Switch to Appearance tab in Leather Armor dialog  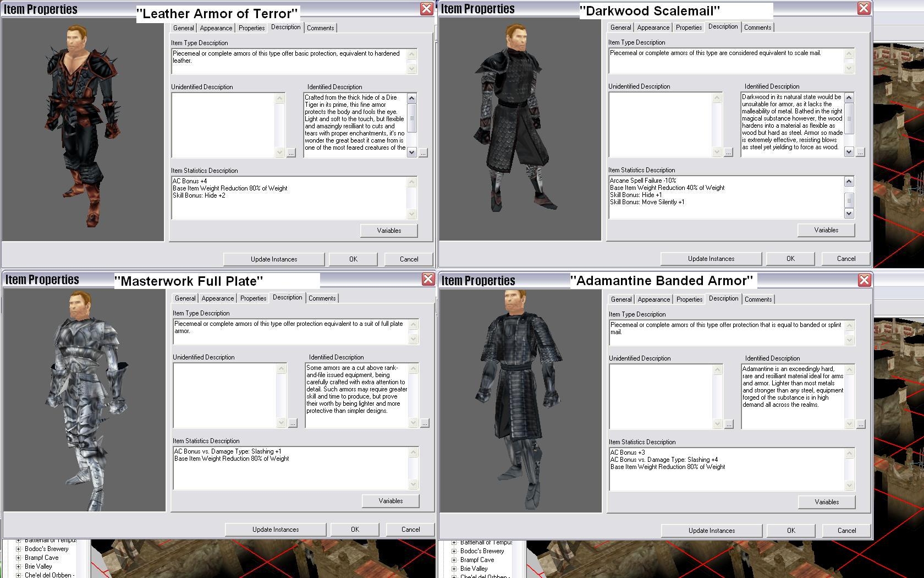(x=216, y=28)
